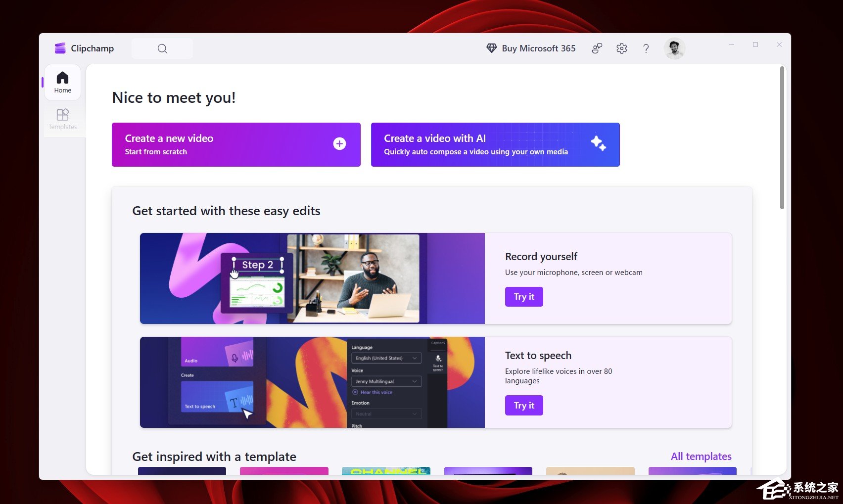Click Try it under Record yourself
The image size is (843, 504).
[524, 297]
